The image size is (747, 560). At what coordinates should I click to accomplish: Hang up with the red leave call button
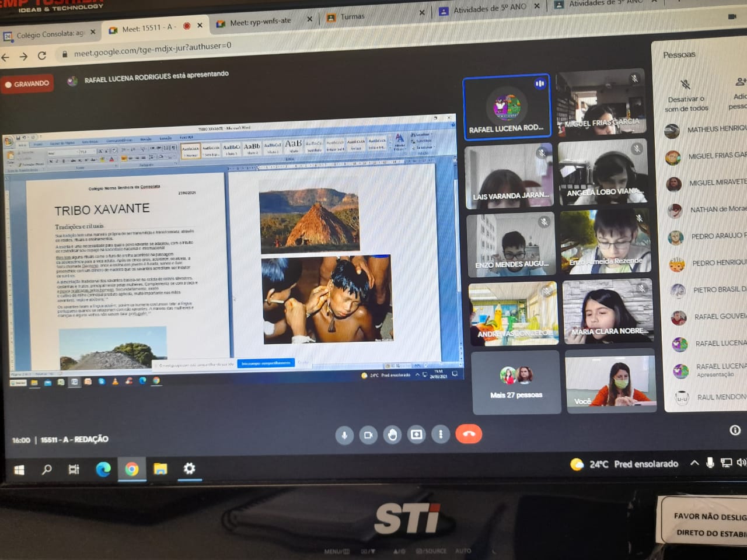[x=469, y=434]
